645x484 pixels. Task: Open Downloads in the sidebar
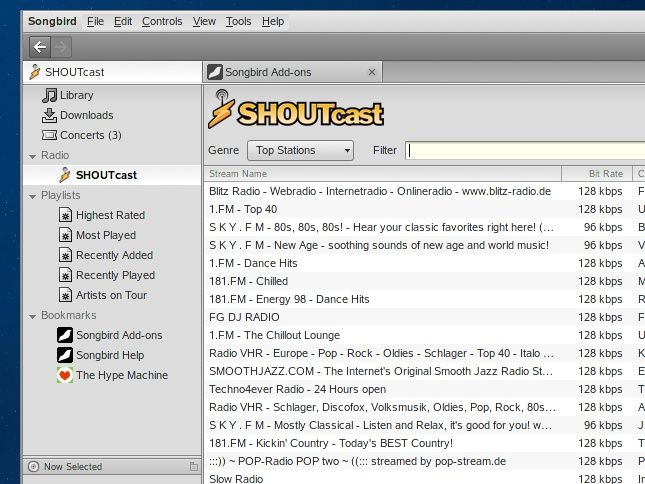pyautogui.click(x=112, y=116)
